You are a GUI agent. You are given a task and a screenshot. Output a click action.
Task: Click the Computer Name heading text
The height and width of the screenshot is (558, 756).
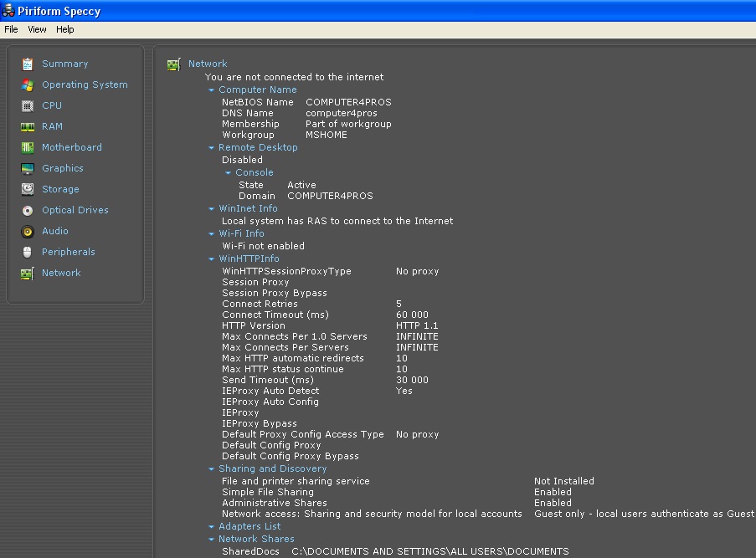point(258,90)
